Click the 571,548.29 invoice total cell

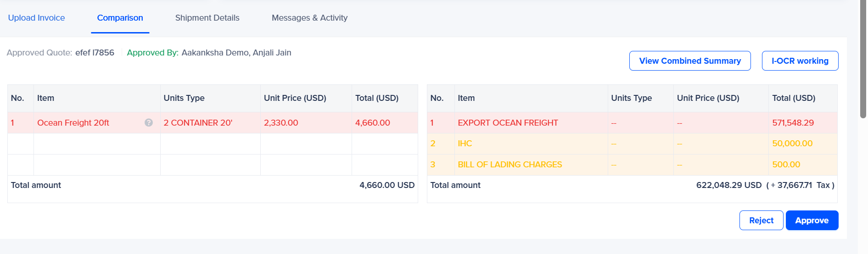pyautogui.click(x=793, y=123)
